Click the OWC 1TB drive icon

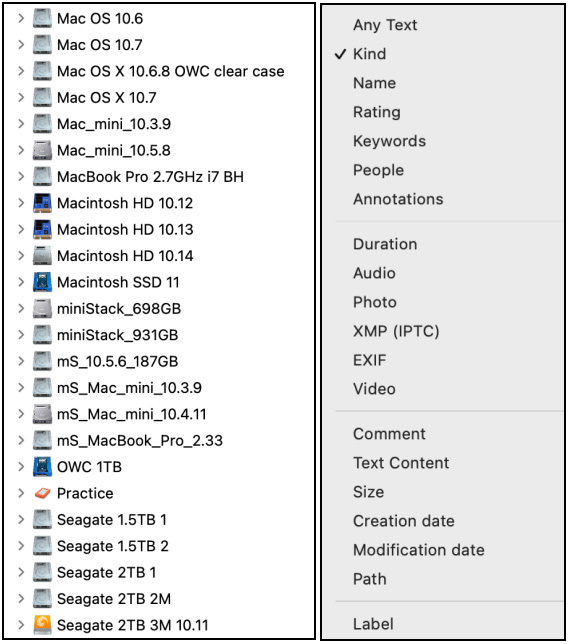point(42,467)
